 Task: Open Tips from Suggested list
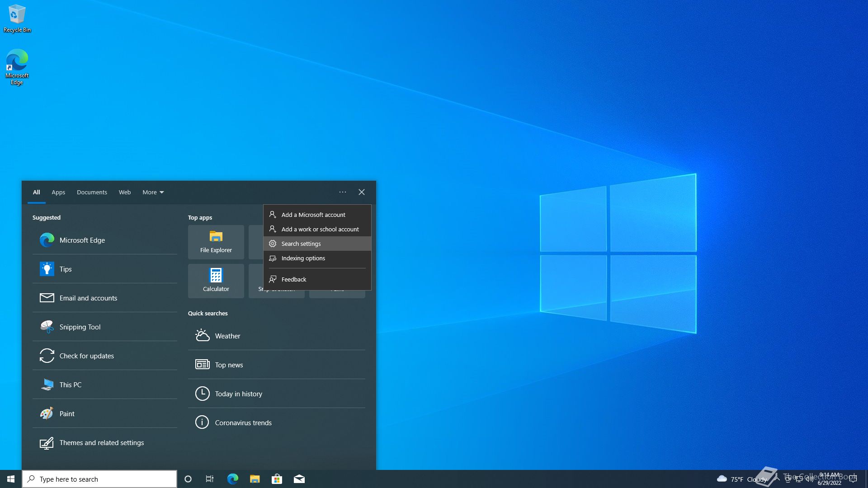pos(105,269)
